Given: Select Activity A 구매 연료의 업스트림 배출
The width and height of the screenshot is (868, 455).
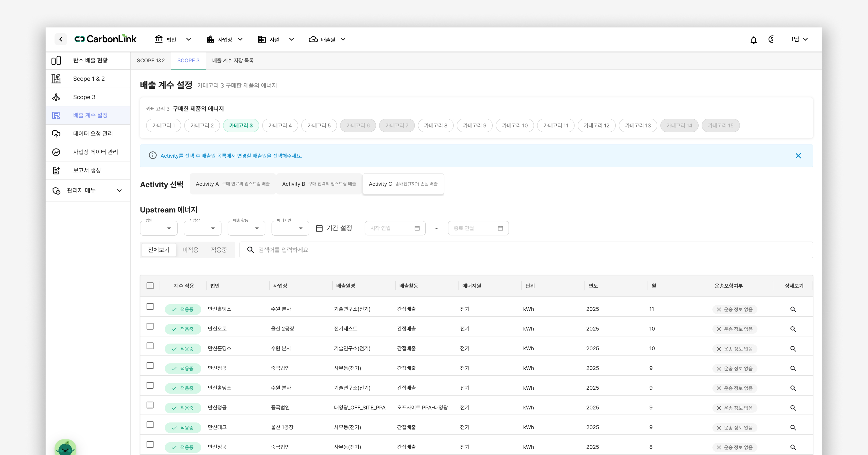Looking at the screenshot, I should 232,184.
